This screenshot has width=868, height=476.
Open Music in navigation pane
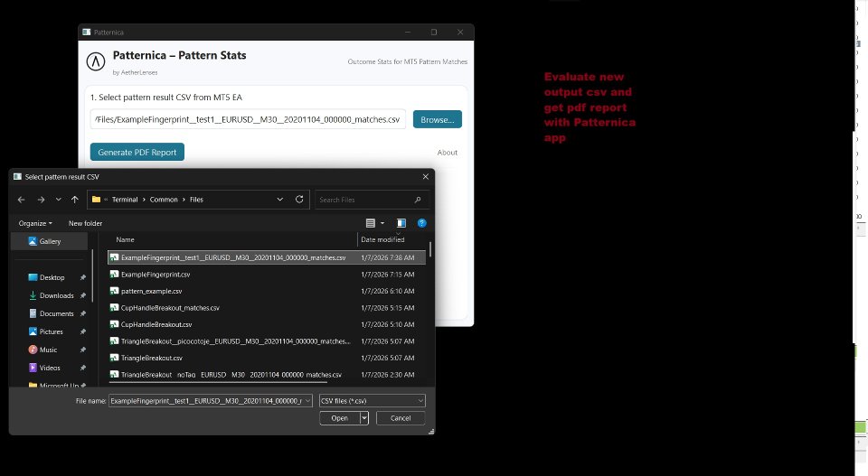[x=48, y=350]
